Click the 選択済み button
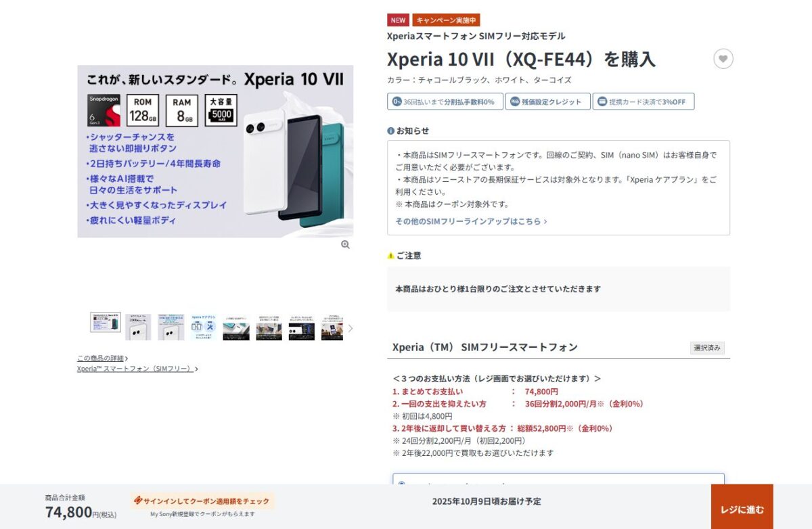The height and width of the screenshot is (529, 812). click(707, 348)
